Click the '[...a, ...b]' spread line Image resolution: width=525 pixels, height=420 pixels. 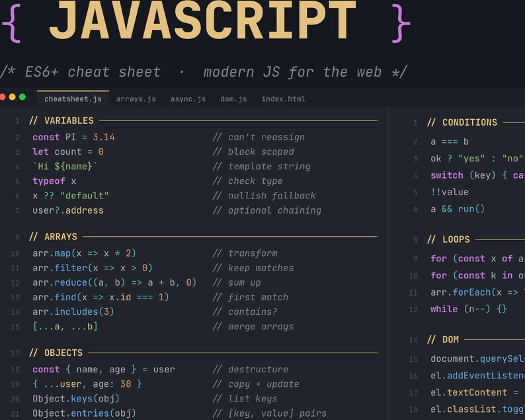point(65,326)
